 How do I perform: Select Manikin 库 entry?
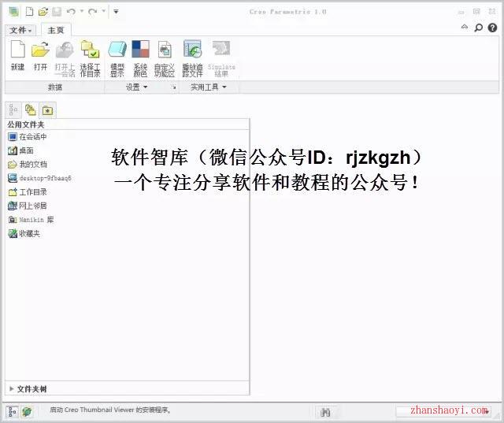pos(31,220)
